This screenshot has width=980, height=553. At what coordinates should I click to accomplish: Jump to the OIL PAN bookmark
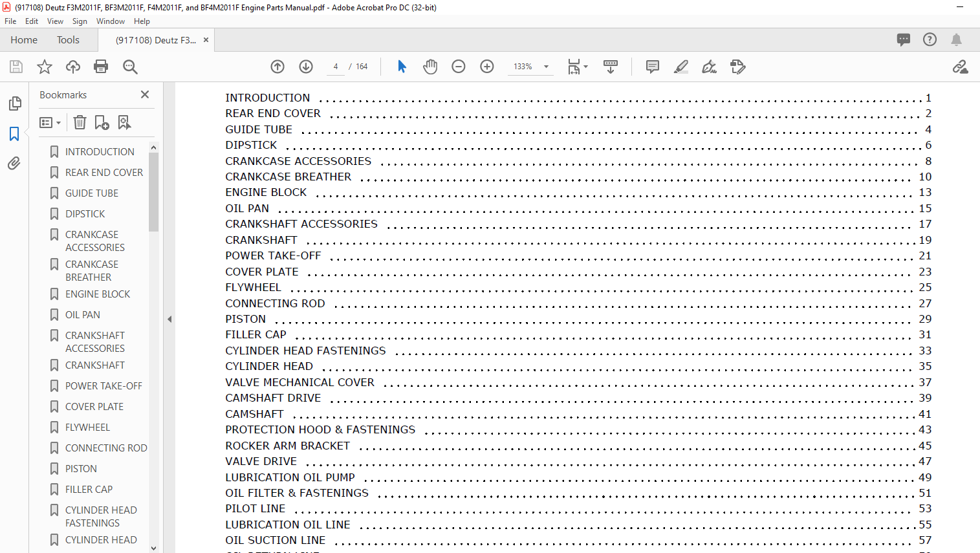click(x=83, y=314)
